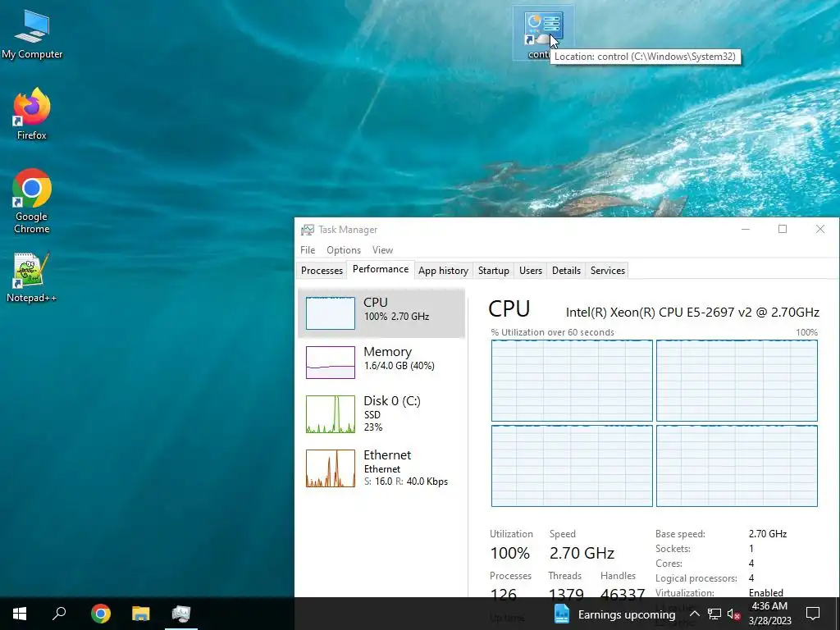
Task: Open the My Computer desktop icon
Action: click(x=32, y=34)
